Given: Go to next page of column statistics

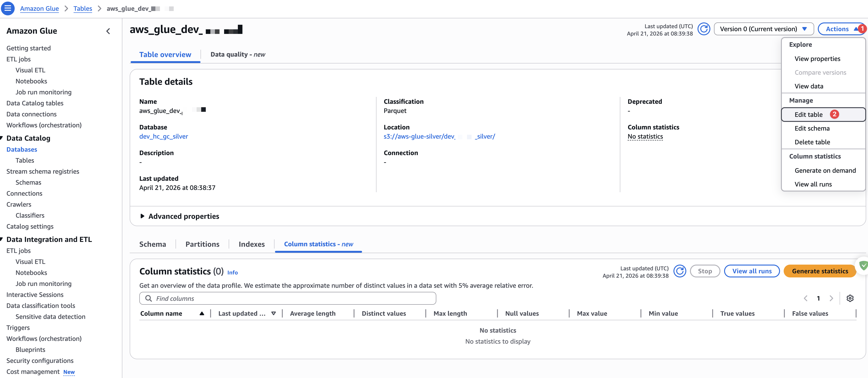Looking at the screenshot, I should point(831,299).
